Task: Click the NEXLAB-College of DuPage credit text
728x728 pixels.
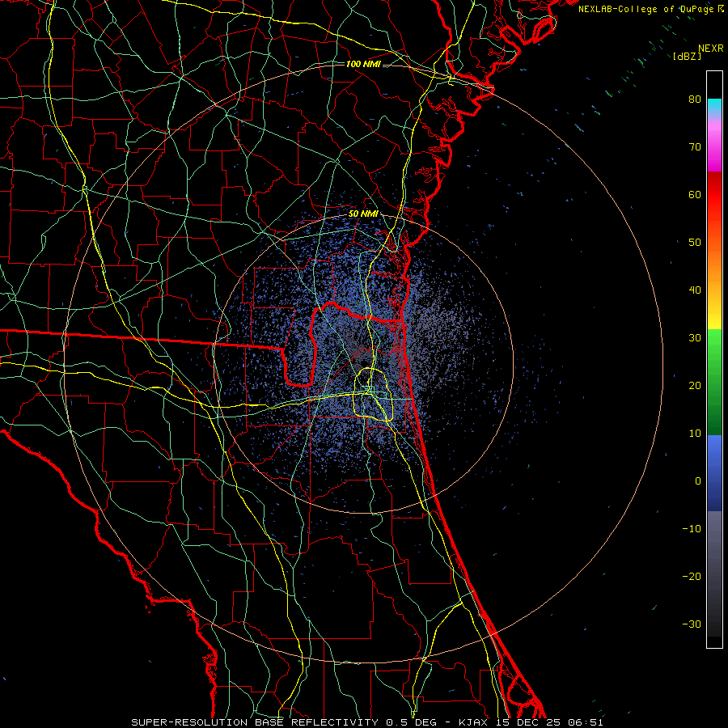Action: (x=651, y=9)
